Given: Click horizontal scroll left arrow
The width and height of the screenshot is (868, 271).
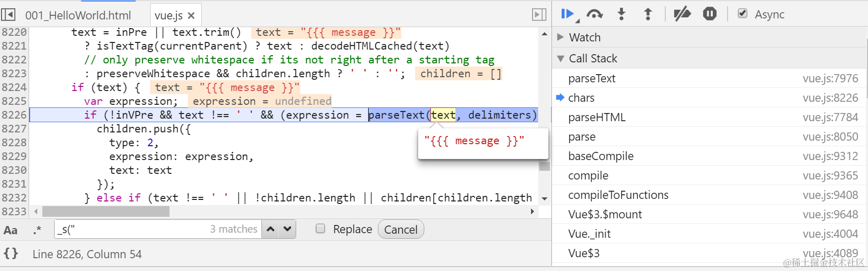Looking at the screenshot, I should point(36,212).
